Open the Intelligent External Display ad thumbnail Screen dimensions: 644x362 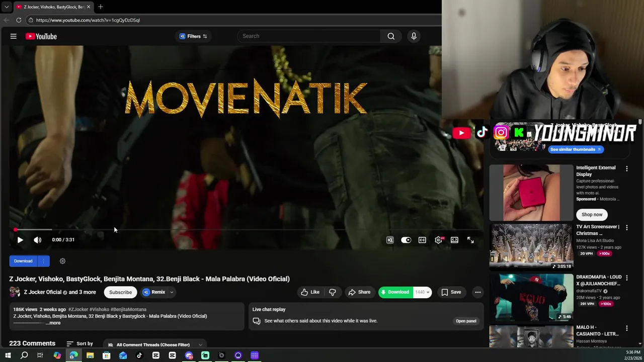[531, 193]
